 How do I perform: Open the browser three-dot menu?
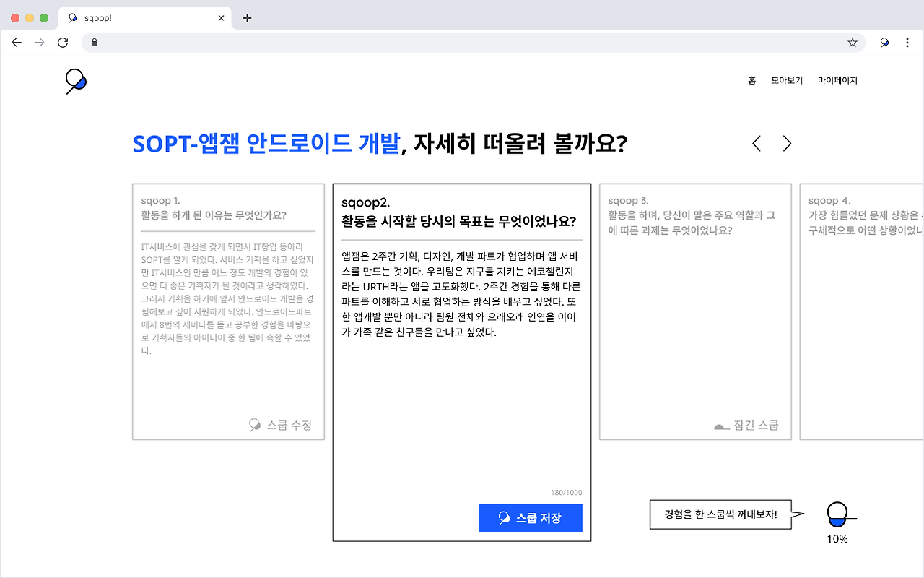pos(907,43)
